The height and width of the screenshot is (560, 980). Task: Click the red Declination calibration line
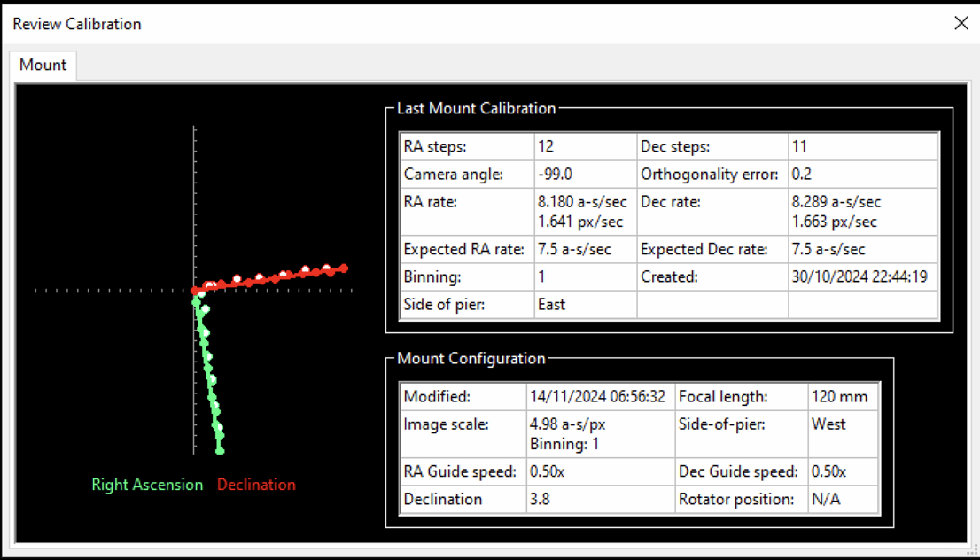tap(269, 279)
